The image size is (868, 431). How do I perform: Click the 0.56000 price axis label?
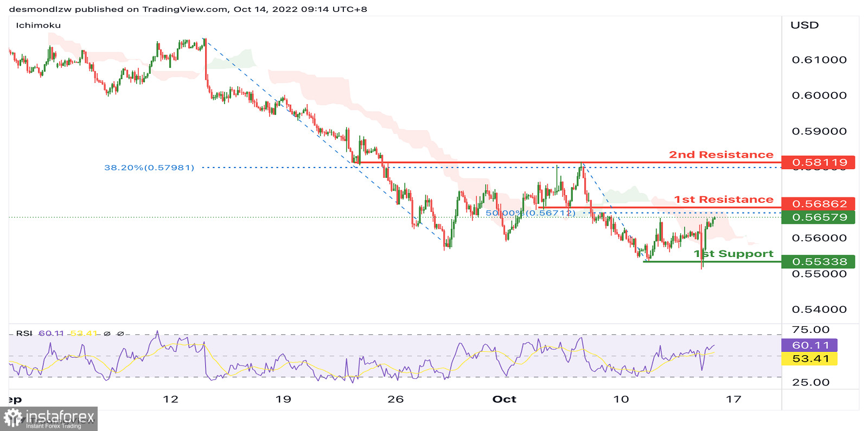pyautogui.click(x=819, y=238)
